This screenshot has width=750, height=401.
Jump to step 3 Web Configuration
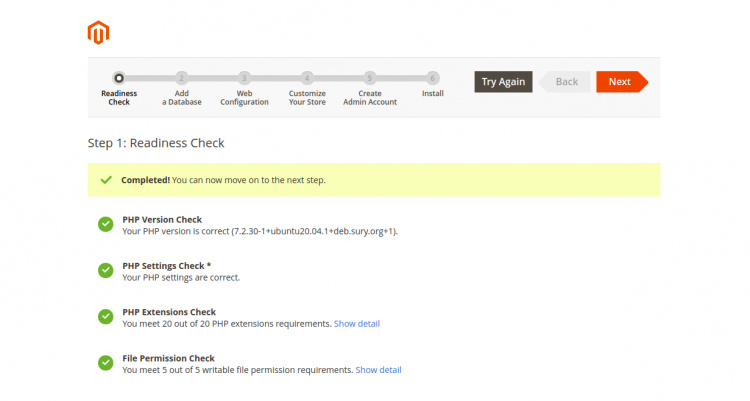click(244, 77)
